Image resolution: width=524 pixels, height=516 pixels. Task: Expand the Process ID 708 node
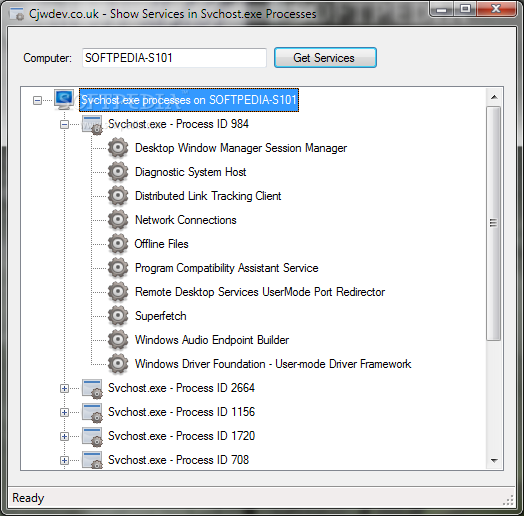64,461
